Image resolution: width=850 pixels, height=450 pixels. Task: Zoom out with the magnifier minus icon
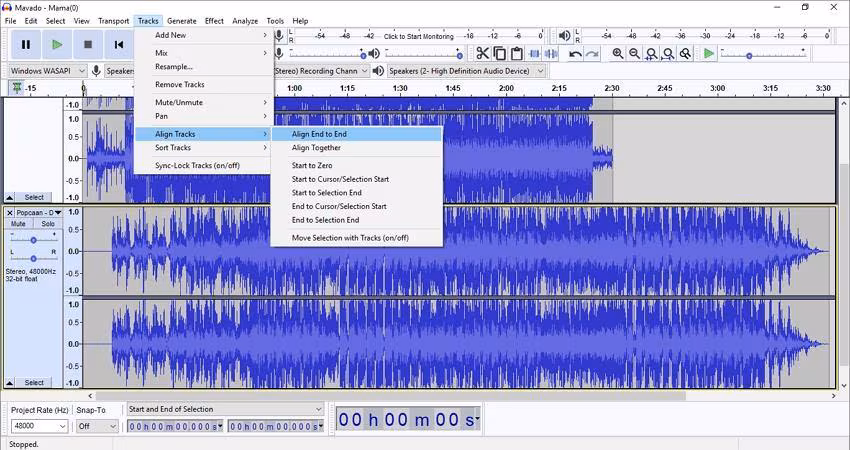click(634, 54)
